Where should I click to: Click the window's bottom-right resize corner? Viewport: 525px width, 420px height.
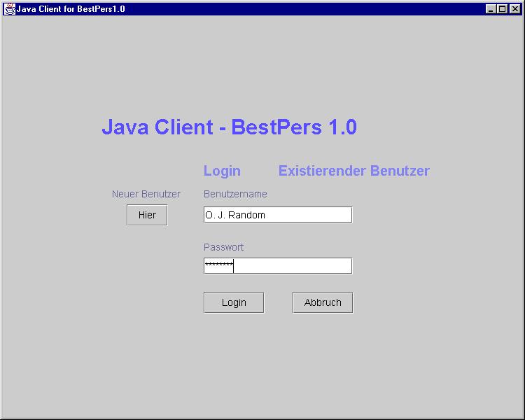[521, 416]
